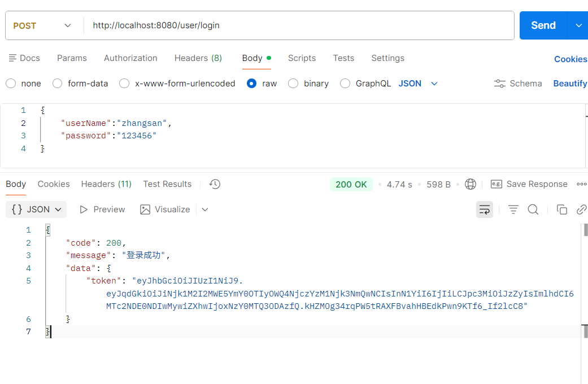Click the request URL field
This screenshot has height=384, width=588.
(x=298, y=25)
